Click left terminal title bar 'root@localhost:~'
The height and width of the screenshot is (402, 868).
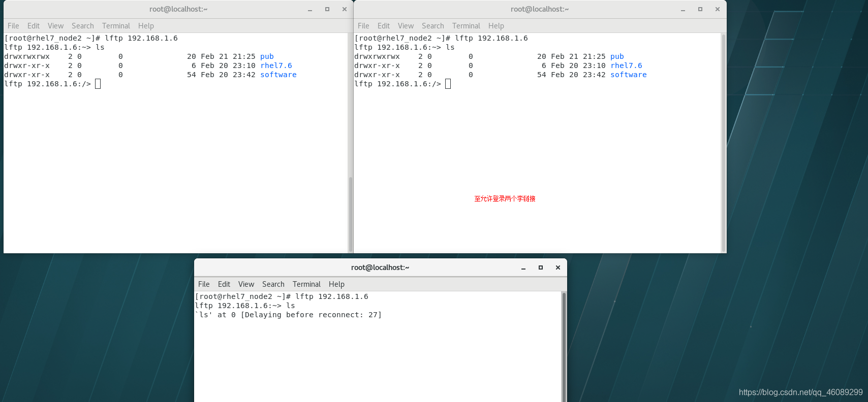pyautogui.click(x=178, y=9)
